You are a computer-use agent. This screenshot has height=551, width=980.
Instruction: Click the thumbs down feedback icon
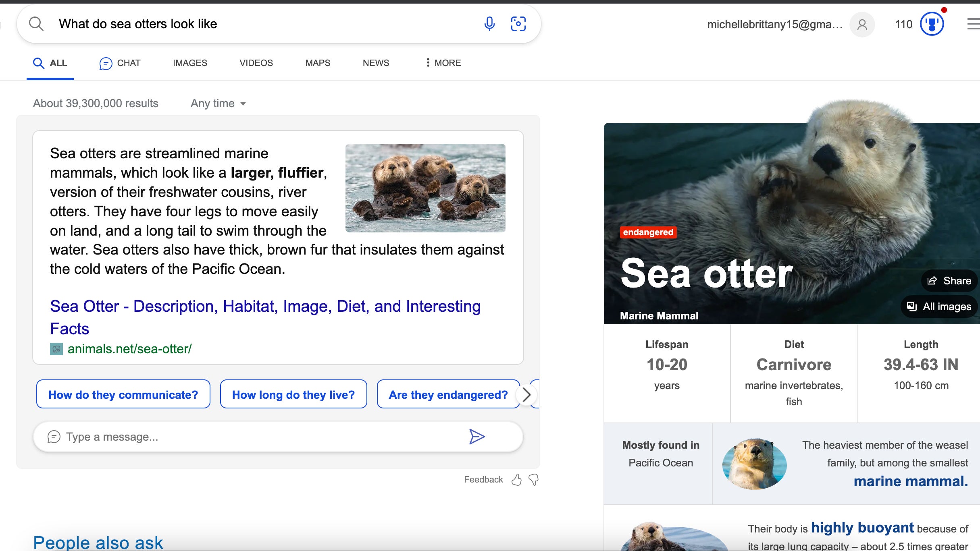pos(533,480)
